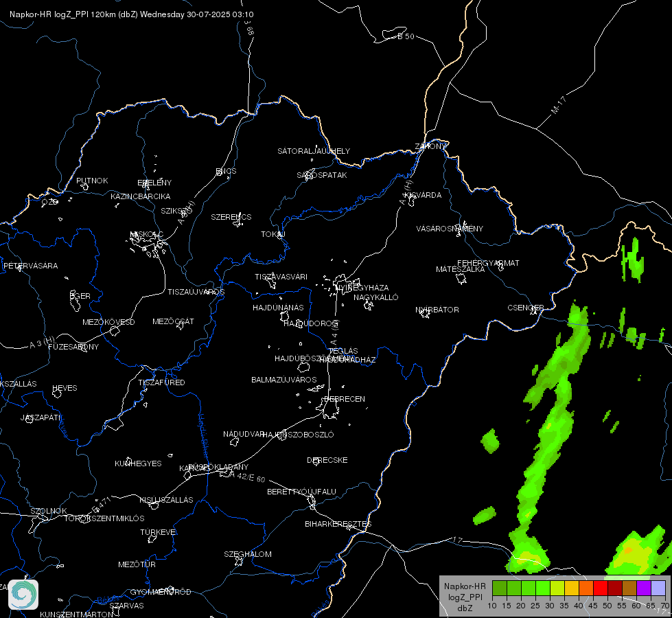
Task: Click the HEVES label
Action: pos(65,388)
